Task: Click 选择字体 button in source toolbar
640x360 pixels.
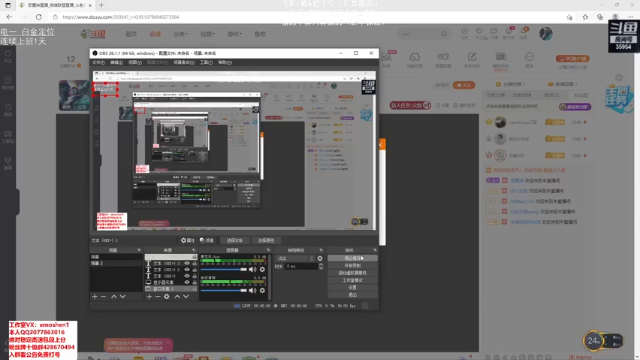Action: point(234,240)
